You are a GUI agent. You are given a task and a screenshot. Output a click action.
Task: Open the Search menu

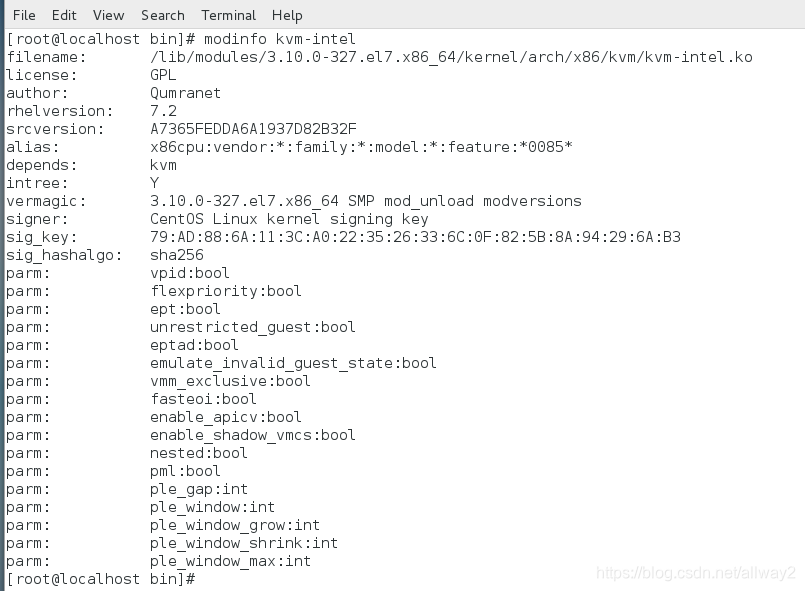click(x=162, y=15)
